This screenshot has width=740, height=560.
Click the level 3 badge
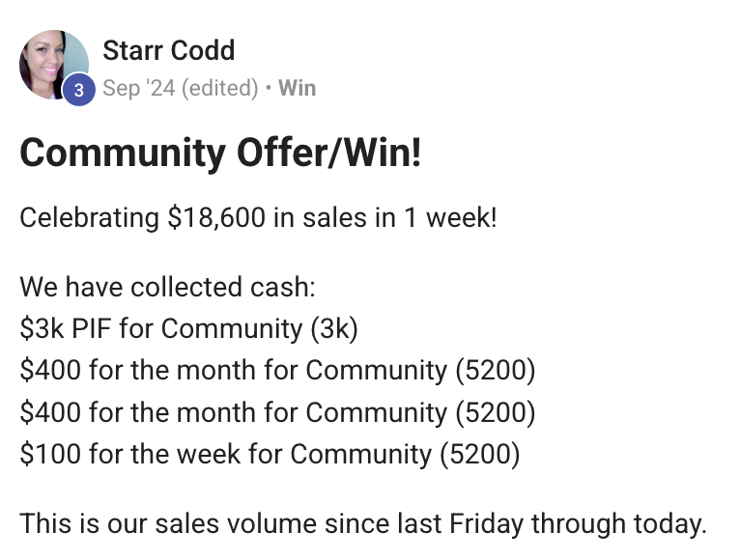pos(79,90)
